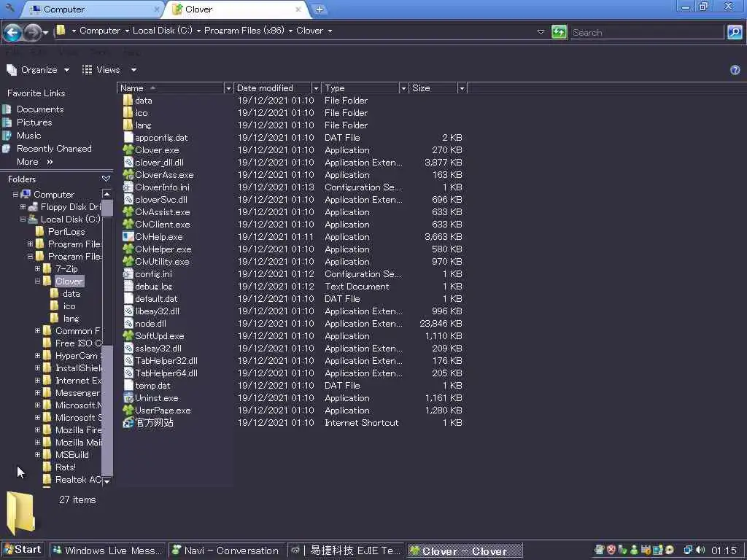Open the Views dropdown arrow
747x560 pixels.
pos(134,70)
